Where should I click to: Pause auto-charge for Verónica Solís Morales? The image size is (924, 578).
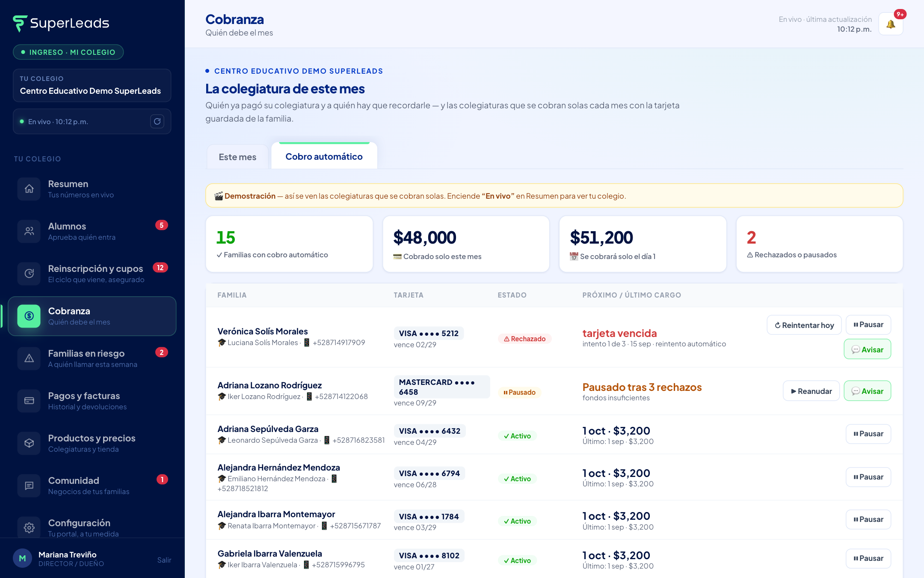coord(868,325)
